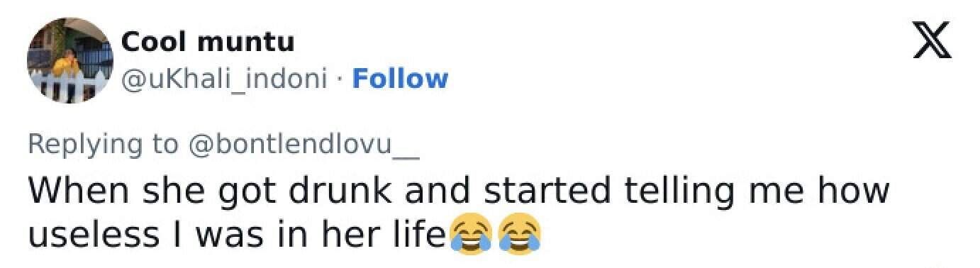
Task: Open Cool muntu's profile picture
Action: click(70, 60)
